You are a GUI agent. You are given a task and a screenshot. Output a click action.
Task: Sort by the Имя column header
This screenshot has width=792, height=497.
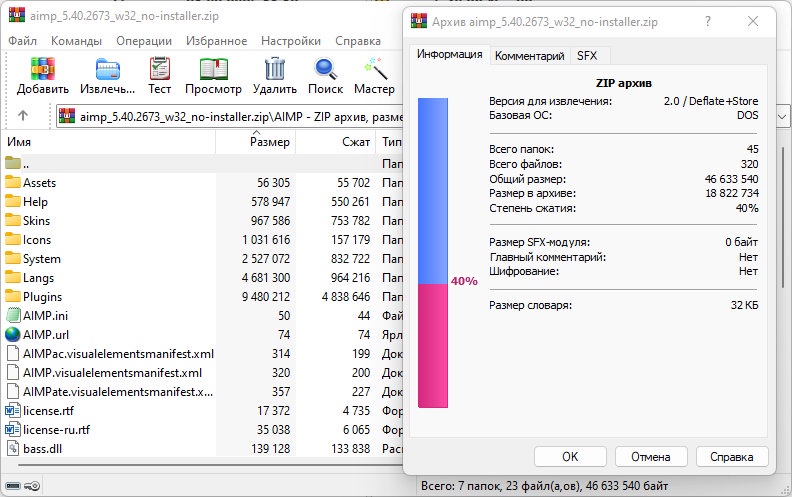[109, 142]
